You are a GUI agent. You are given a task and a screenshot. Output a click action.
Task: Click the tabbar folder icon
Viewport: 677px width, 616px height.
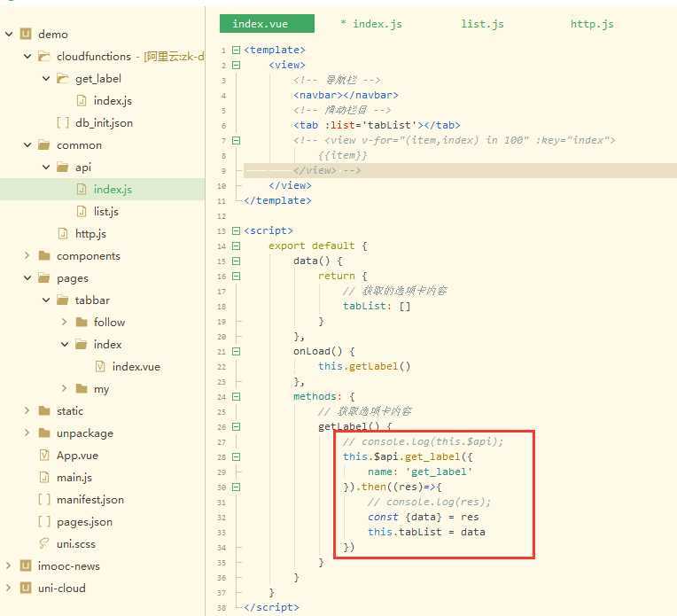(x=63, y=300)
